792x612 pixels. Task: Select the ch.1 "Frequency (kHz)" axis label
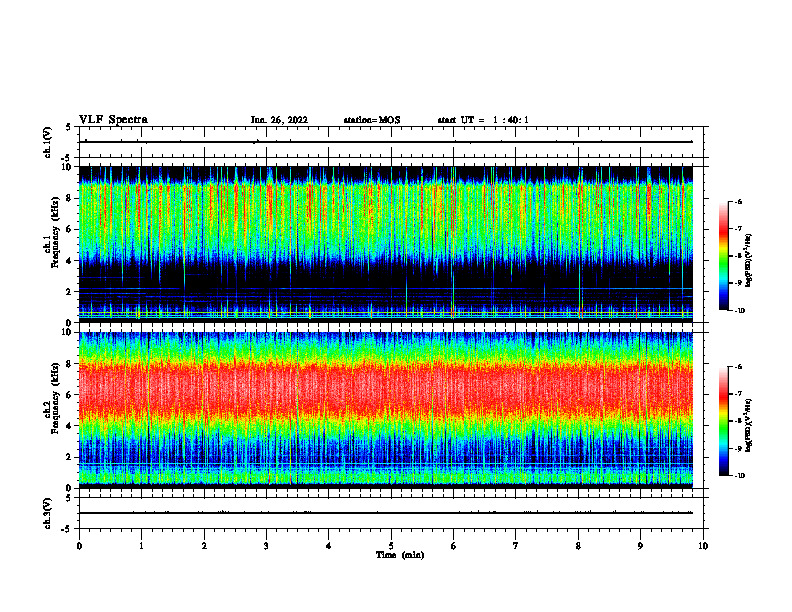click(55, 233)
